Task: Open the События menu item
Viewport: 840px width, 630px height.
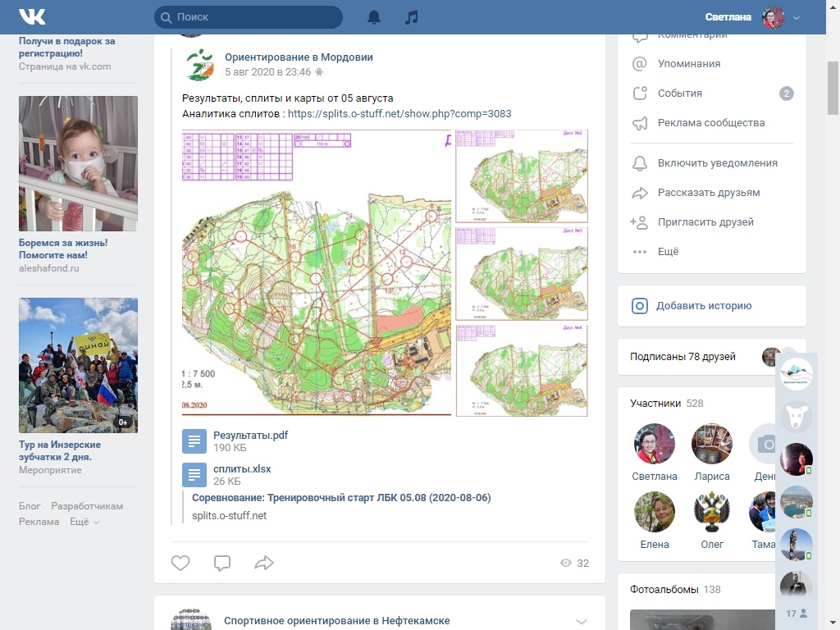Action: coord(679,94)
